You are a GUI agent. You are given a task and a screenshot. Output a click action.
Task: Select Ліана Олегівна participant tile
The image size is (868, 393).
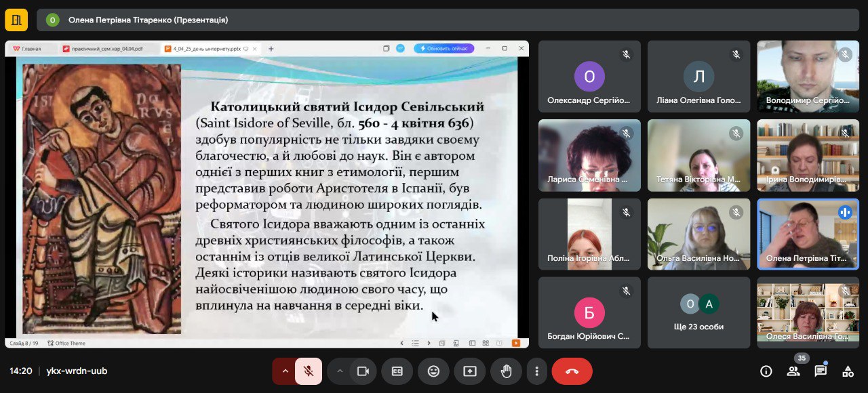coord(698,76)
